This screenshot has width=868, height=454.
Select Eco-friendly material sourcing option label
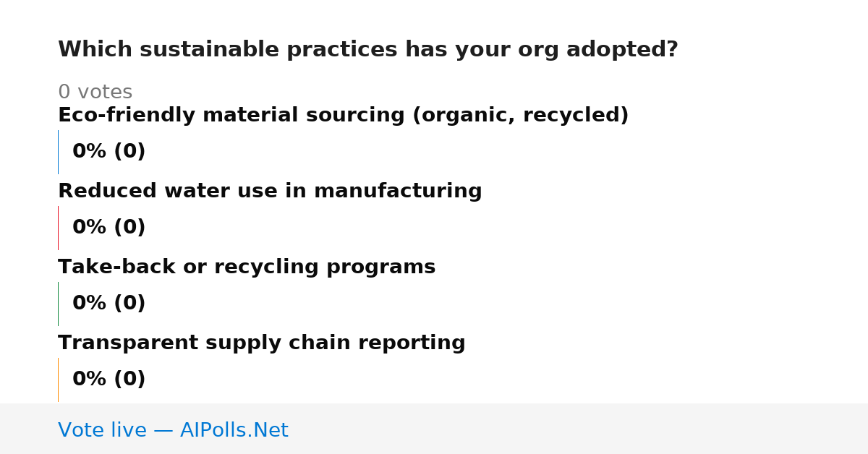click(343, 116)
